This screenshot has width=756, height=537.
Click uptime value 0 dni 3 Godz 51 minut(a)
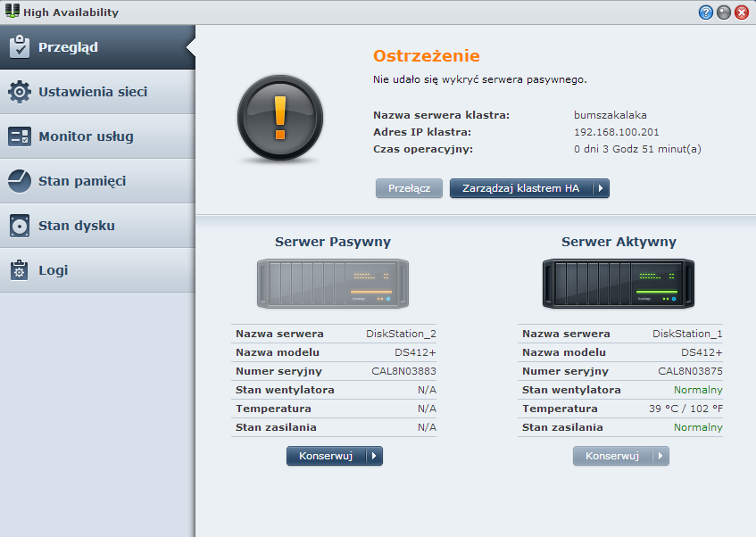637,150
